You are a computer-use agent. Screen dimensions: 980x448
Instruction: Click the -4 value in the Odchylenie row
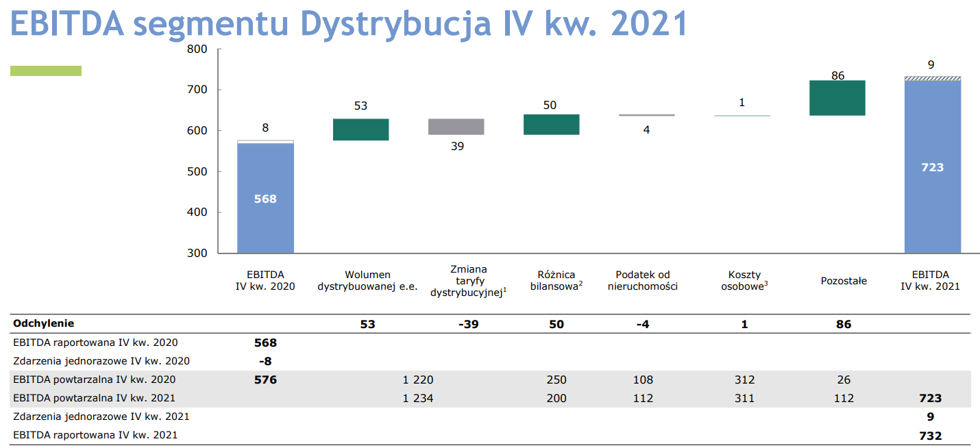(x=642, y=324)
